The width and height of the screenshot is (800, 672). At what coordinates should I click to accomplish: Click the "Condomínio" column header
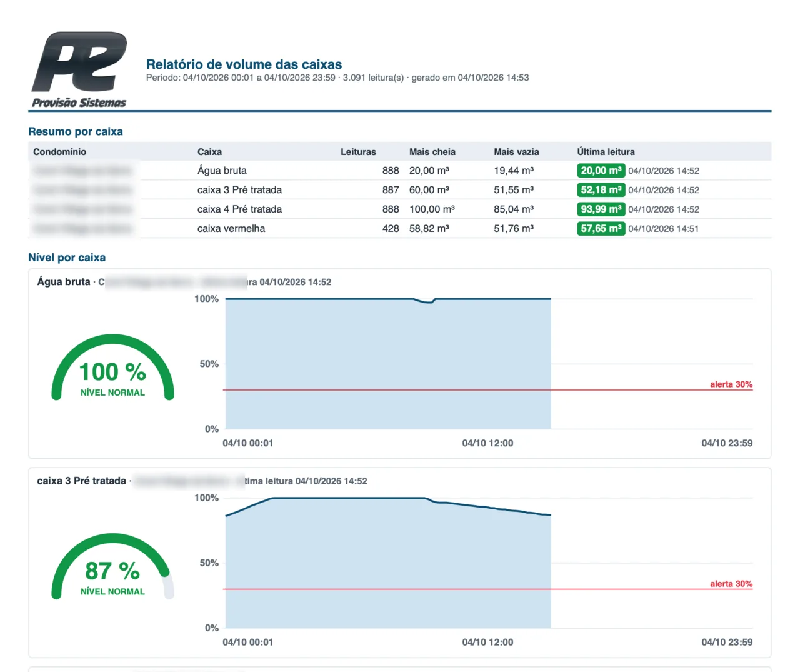click(60, 152)
